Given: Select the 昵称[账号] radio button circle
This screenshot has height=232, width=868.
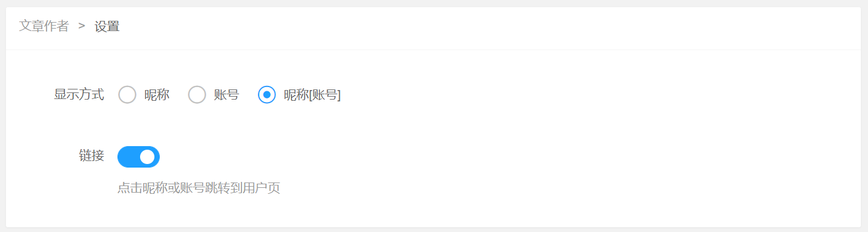Looking at the screenshot, I should pos(266,94).
